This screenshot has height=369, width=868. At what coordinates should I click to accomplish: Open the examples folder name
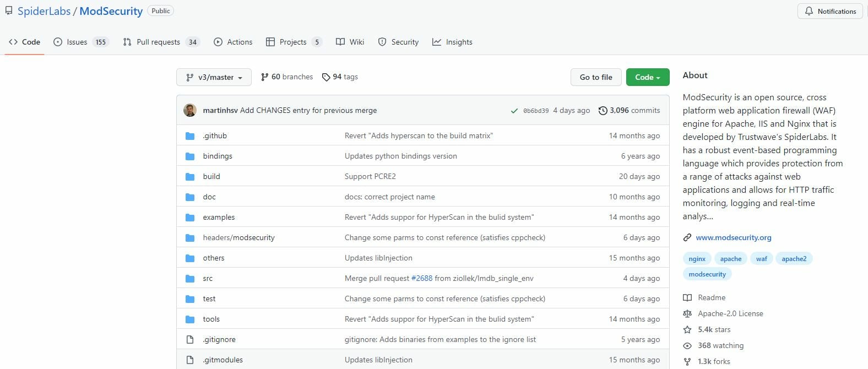point(219,218)
